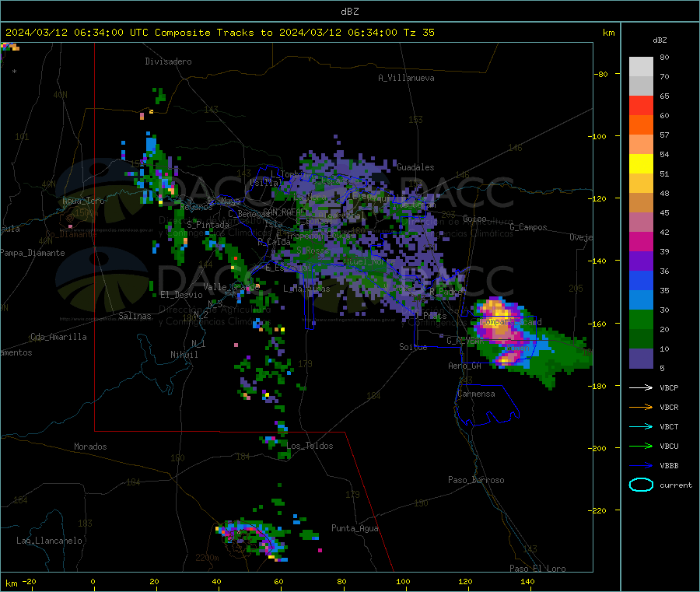This screenshot has height=592, width=700.
Task: Click the dBZ title at top center
Action: pos(349,12)
